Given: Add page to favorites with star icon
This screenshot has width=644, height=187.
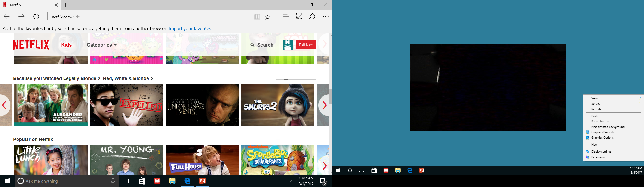Looking at the screenshot, I should coord(267,17).
